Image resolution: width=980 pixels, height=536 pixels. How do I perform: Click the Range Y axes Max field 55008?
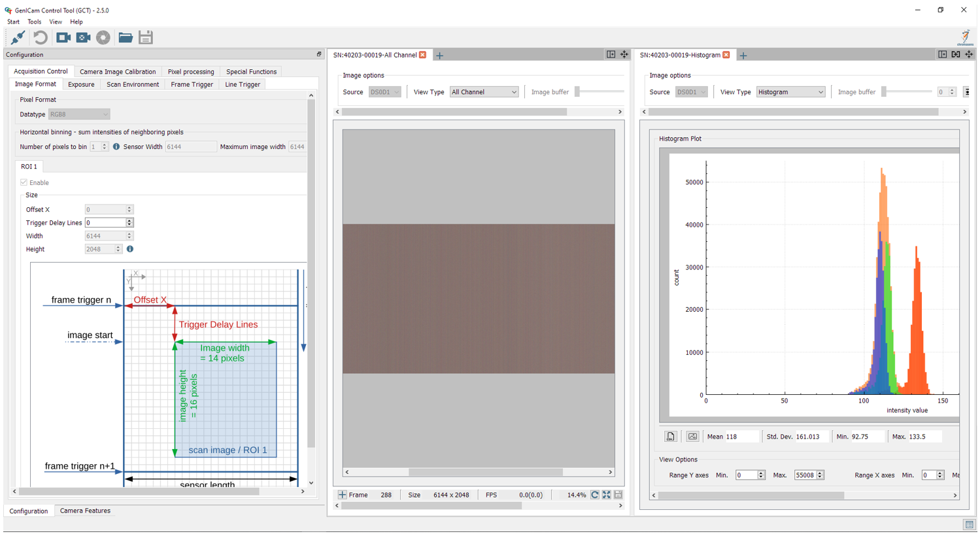(805, 475)
